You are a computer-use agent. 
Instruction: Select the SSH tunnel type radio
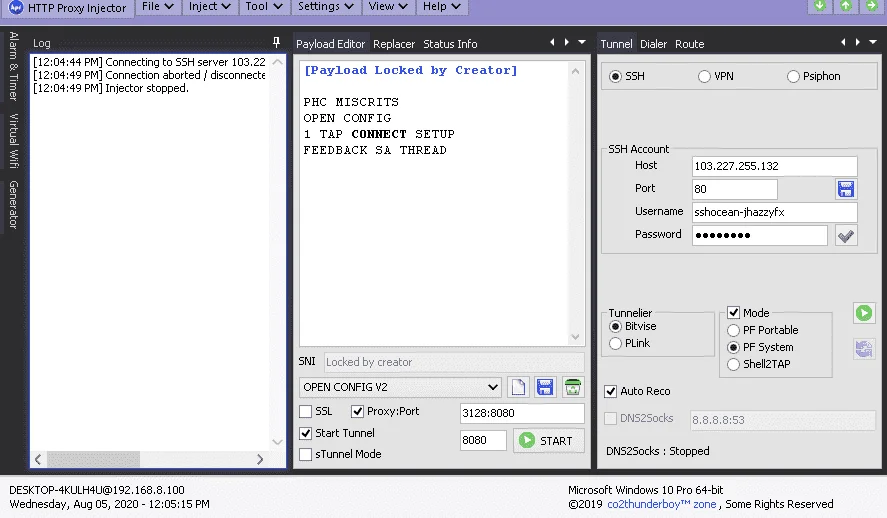click(x=615, y=76)
